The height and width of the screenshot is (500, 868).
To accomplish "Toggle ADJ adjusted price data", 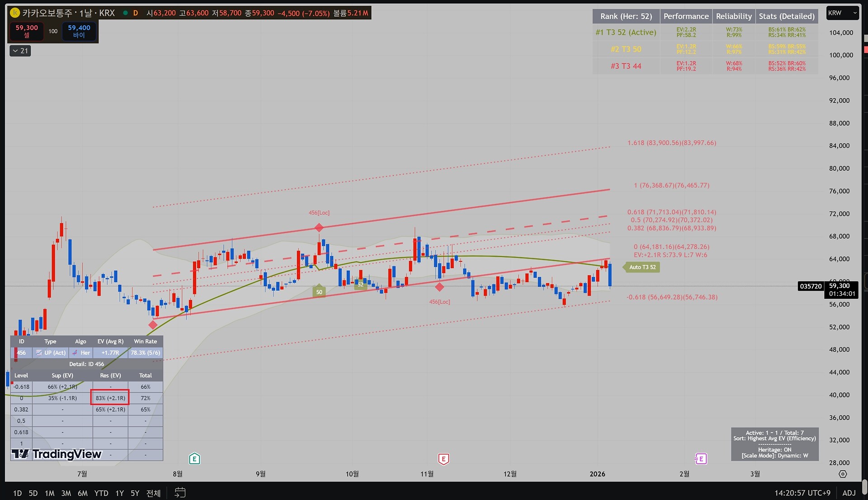I will 849,493.
